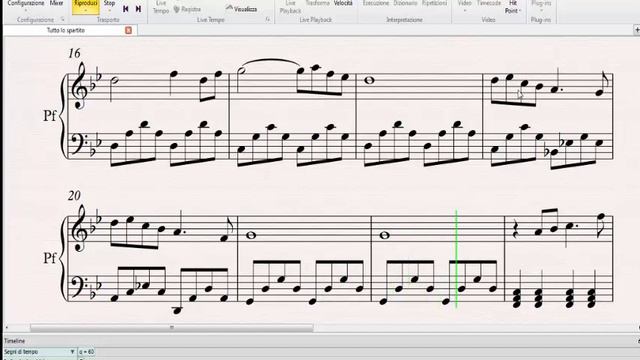The width and height of the screenshot is (640, 360).
Task: Move playback line to start
Action: (126, 9)
